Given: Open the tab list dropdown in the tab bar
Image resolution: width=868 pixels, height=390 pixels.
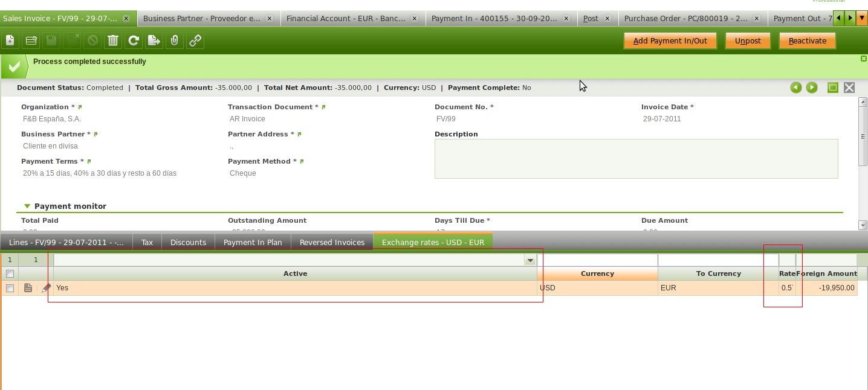Looking at the screenshot, I should tap(861, 18).
